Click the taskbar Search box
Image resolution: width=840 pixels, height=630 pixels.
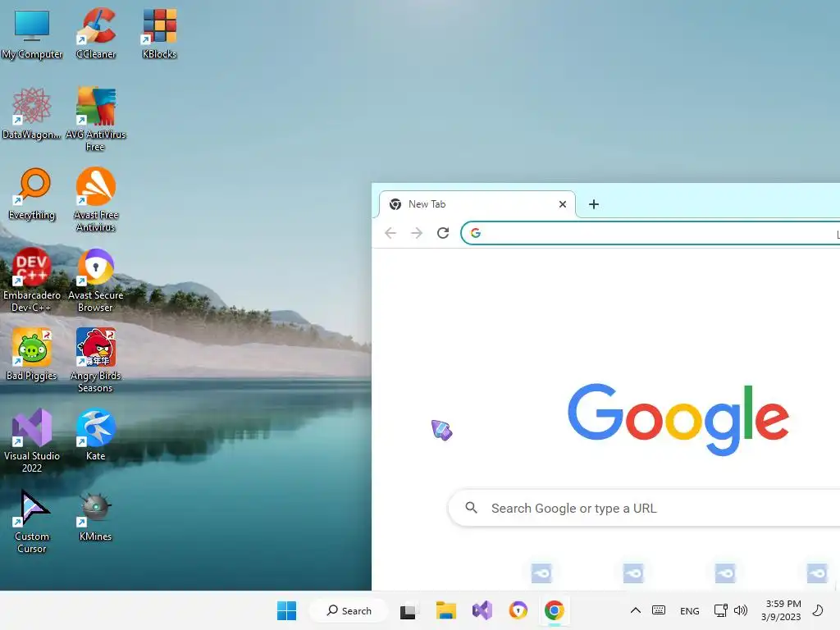pyautogui.click(x=349, y=610)
